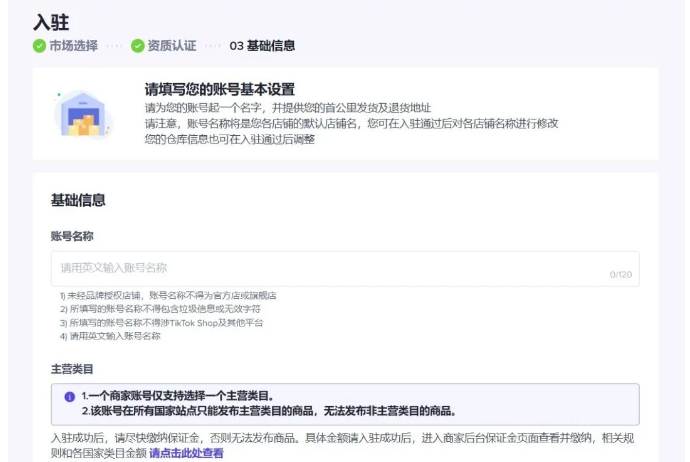Click the 基础信息 section heading
The image size is (690, 462).
[x=78, y=201]
